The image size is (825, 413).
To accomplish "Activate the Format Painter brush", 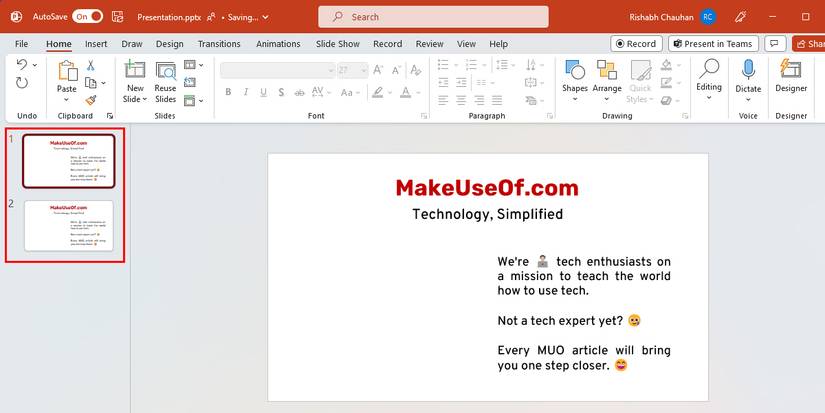I will (x=90, y=100).
